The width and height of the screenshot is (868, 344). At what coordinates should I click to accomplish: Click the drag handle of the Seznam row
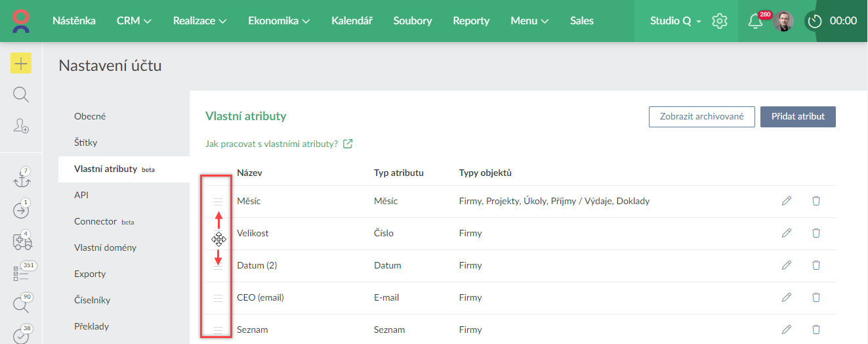point(218,330)
